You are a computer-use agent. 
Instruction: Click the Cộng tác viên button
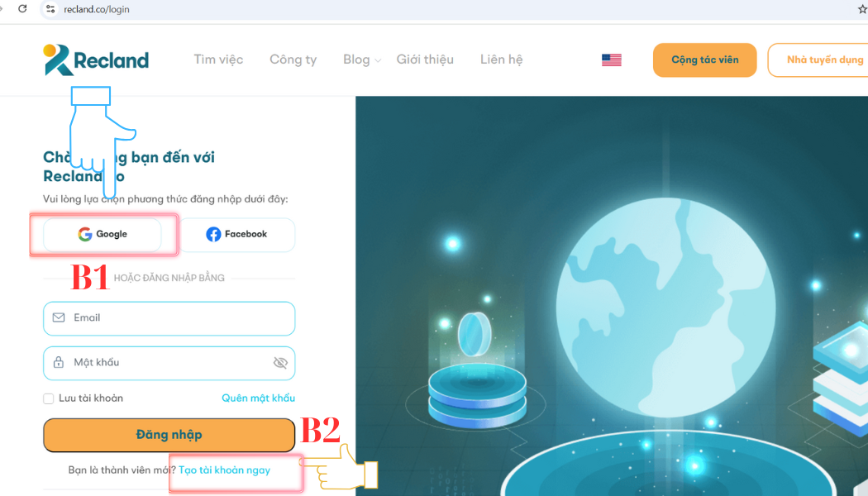tap(704, 60)
